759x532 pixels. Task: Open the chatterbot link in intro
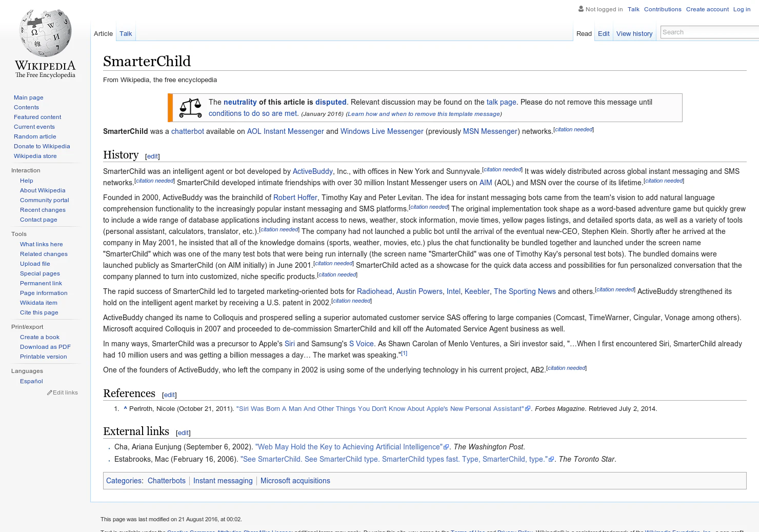point(188,131)
